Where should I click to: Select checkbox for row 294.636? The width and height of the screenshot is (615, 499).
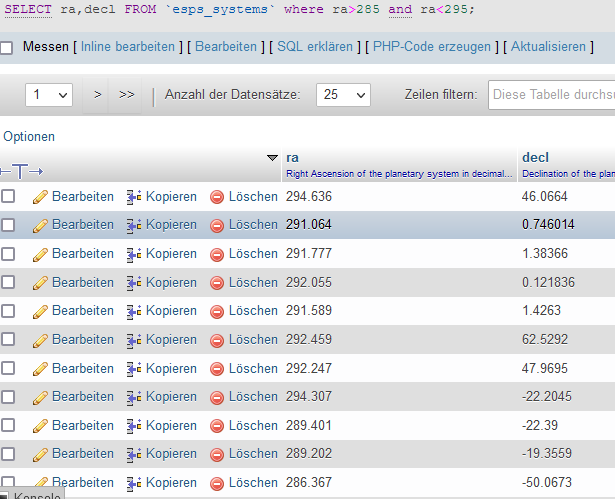click(x=7, y=196)
